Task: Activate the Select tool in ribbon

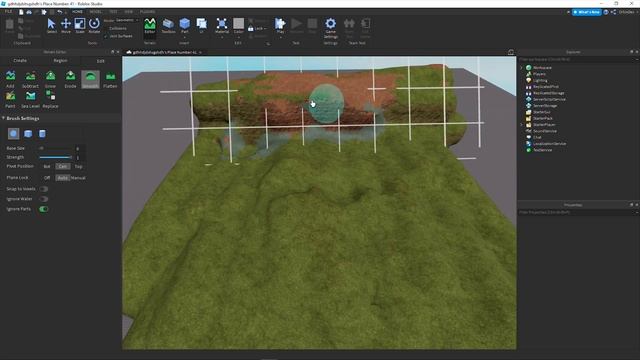Action: (x=52, y=26)
